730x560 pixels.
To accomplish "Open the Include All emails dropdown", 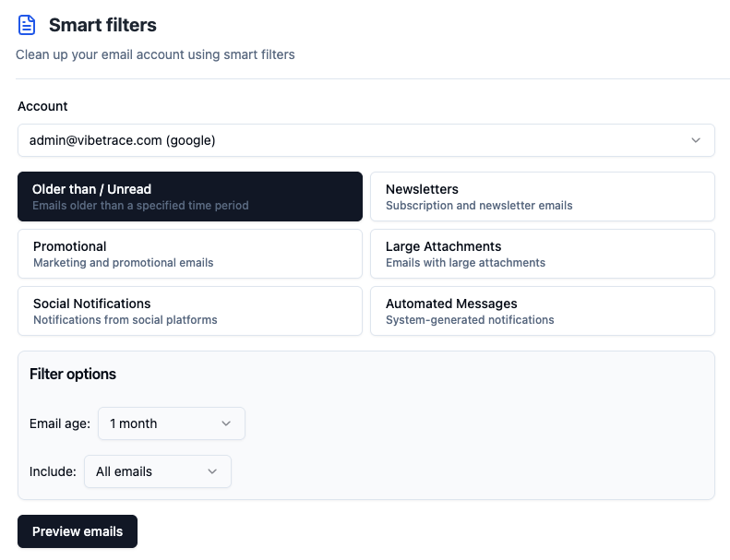I will pos(158,471).
